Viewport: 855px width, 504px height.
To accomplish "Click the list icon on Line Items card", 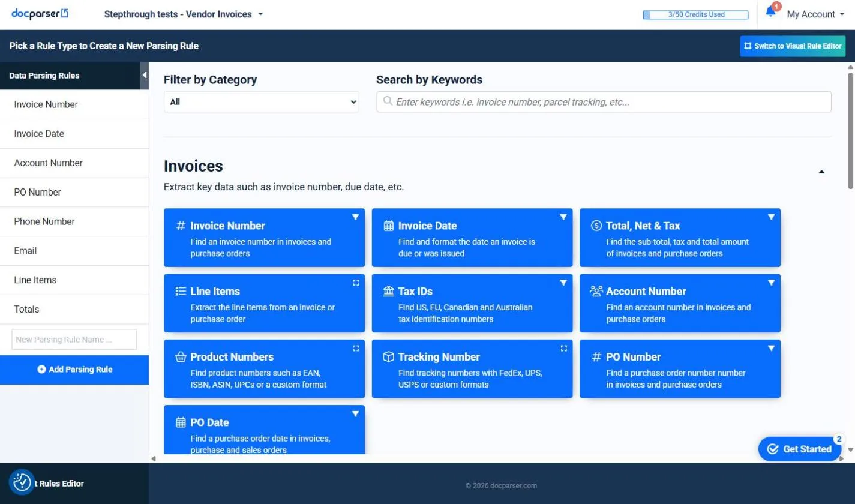I will pos(181,291).
